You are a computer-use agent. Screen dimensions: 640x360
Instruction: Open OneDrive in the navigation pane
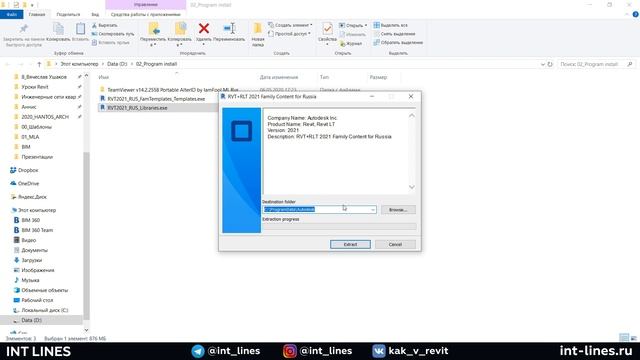click(28, 184)
